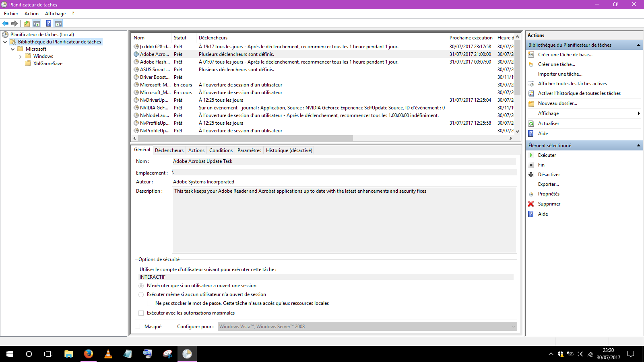Click the Cortana search circle icon
This screenshot has width=644, height=362.
(29, 354)
